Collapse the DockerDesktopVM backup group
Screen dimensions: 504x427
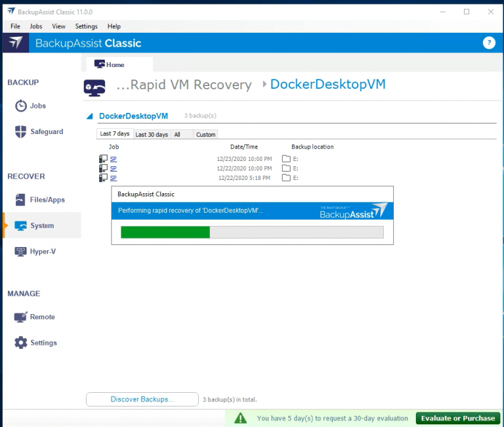coord(90,116)
